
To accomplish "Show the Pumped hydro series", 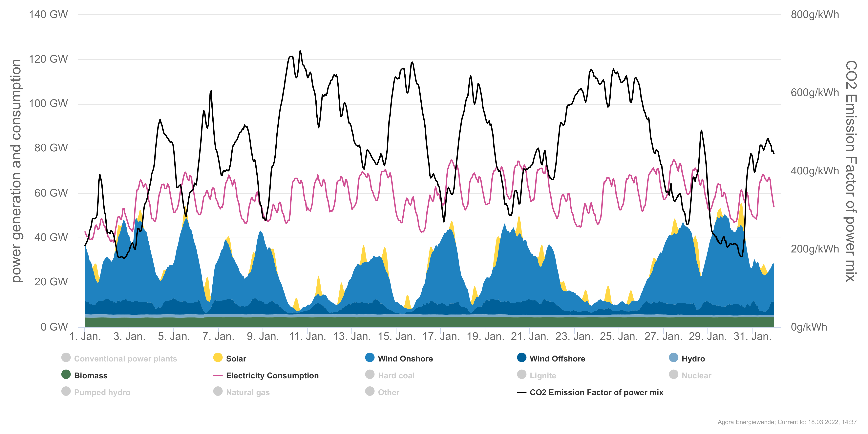I will click(x=102, y=392).
